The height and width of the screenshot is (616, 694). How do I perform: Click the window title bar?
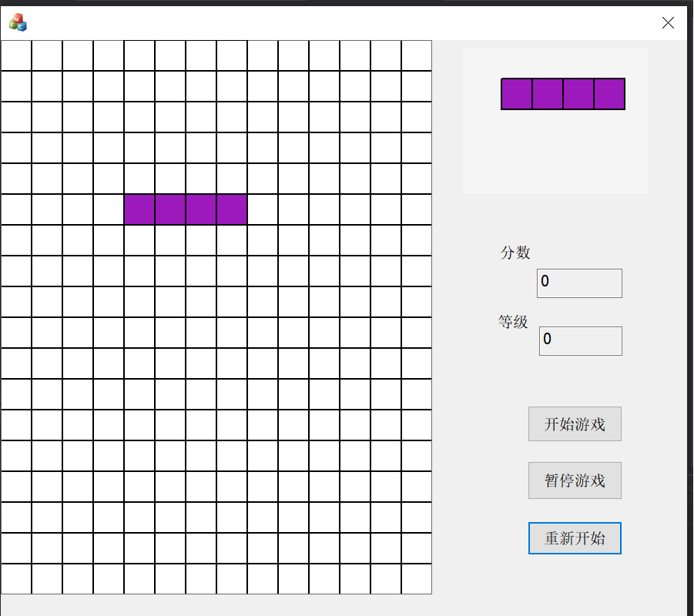pyautogui.click(x=347, y=21)
